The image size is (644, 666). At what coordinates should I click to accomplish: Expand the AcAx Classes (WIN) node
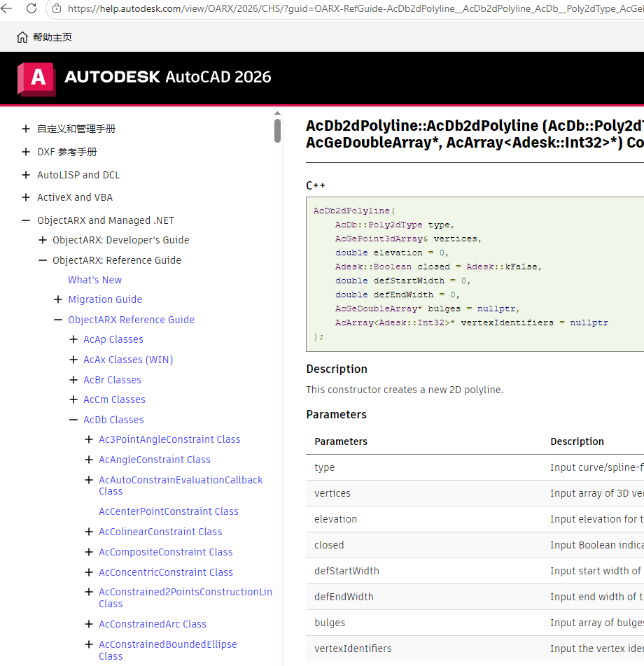tap(73, 360)
